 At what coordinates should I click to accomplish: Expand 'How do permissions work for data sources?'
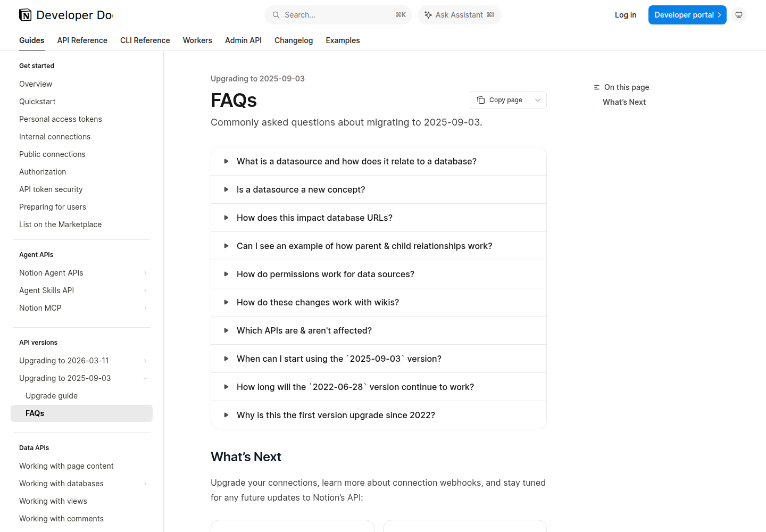[379, 274]
